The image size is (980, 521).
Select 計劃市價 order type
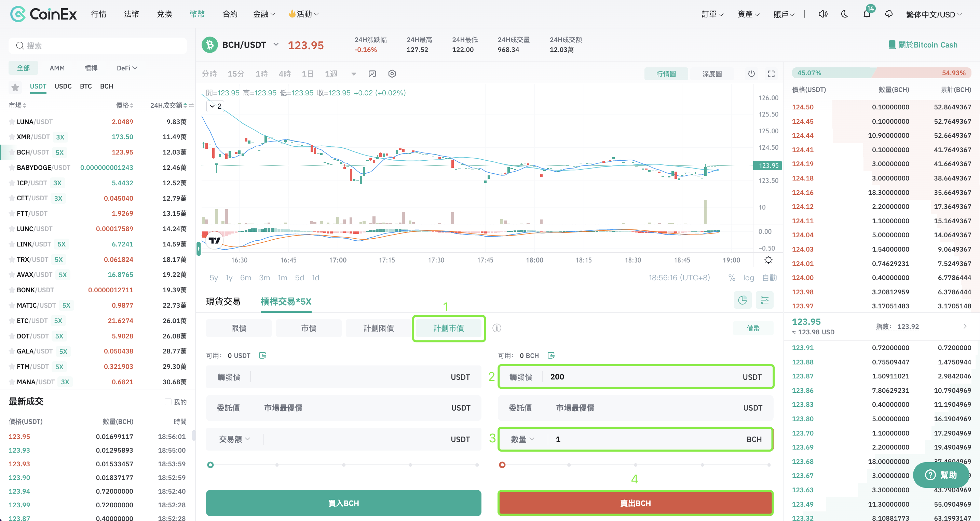click(x=449, y=328)
